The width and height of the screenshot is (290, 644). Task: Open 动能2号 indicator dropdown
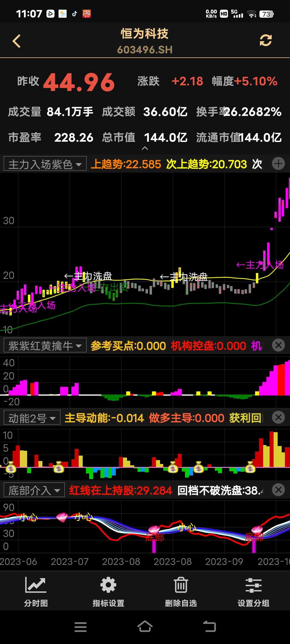[32, 418]
